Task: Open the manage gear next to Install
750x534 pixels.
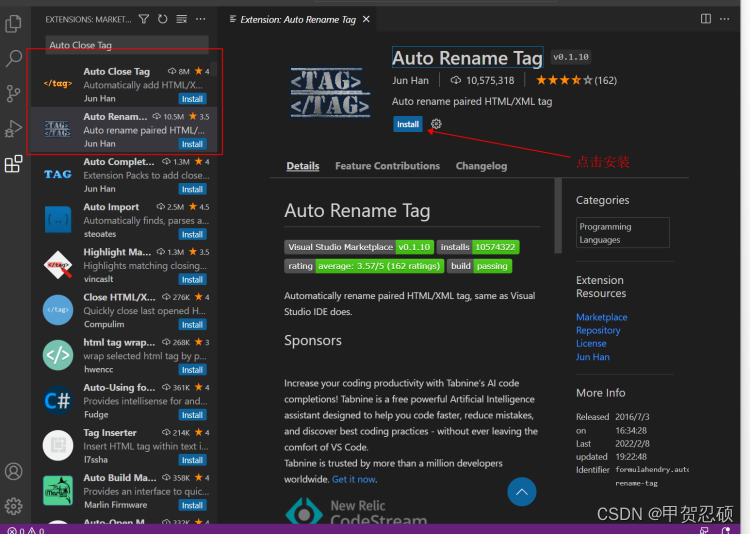Action: pyautogui.click(x=436, y=124)
